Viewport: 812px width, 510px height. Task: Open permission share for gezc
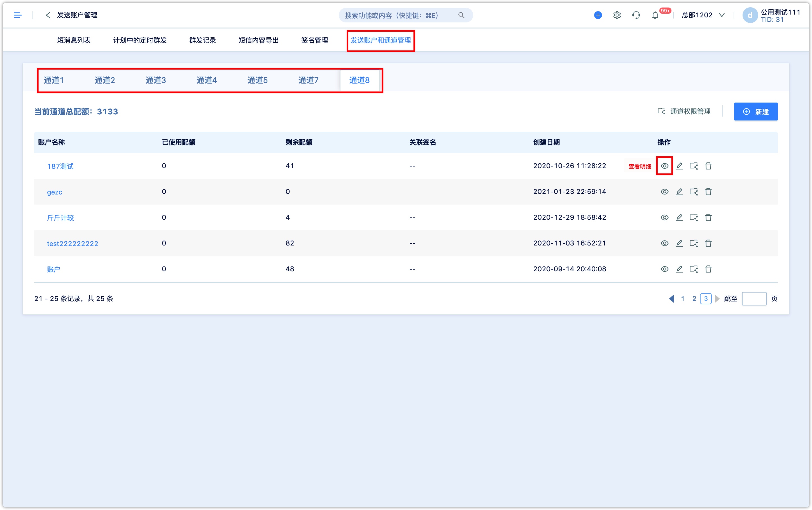[x=693, y=192]
